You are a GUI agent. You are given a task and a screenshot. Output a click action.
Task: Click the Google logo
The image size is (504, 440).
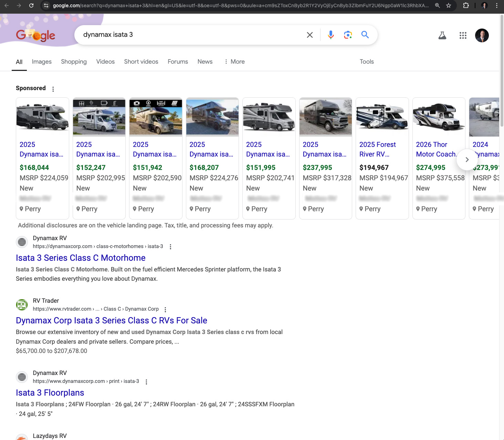[x=35, y=35]
